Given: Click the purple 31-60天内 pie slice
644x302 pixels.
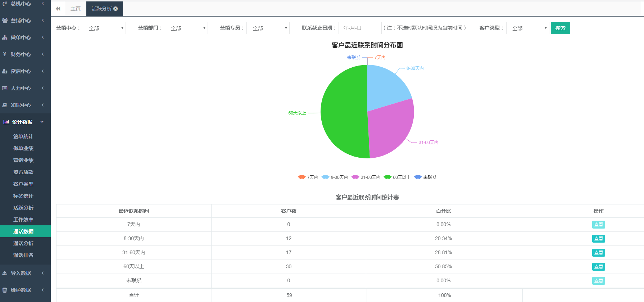Looking at the screenshot, I should (390, 128).
